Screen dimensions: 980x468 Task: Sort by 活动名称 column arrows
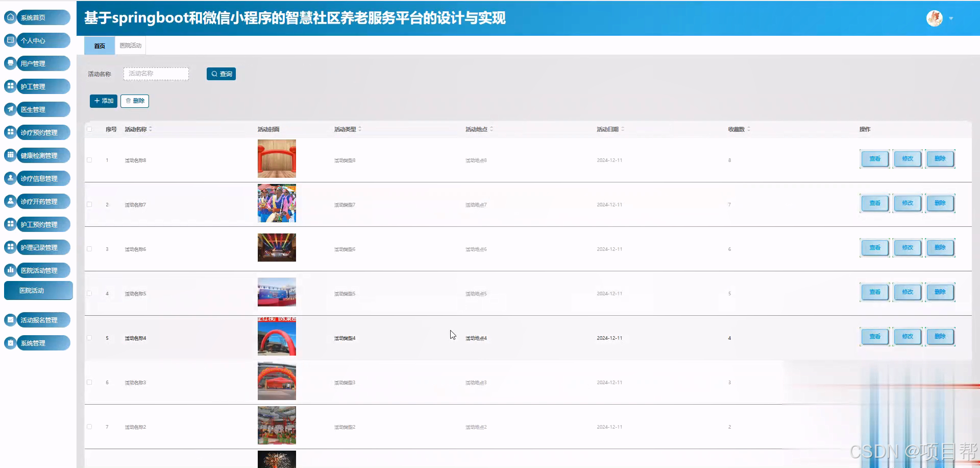[x=151, y=129]
